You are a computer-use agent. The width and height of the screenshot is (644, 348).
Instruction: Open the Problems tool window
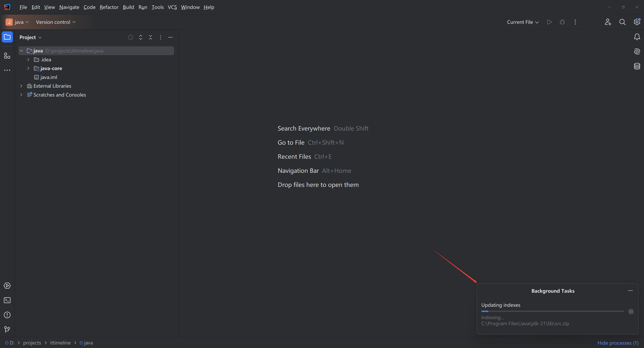[7, 315]
